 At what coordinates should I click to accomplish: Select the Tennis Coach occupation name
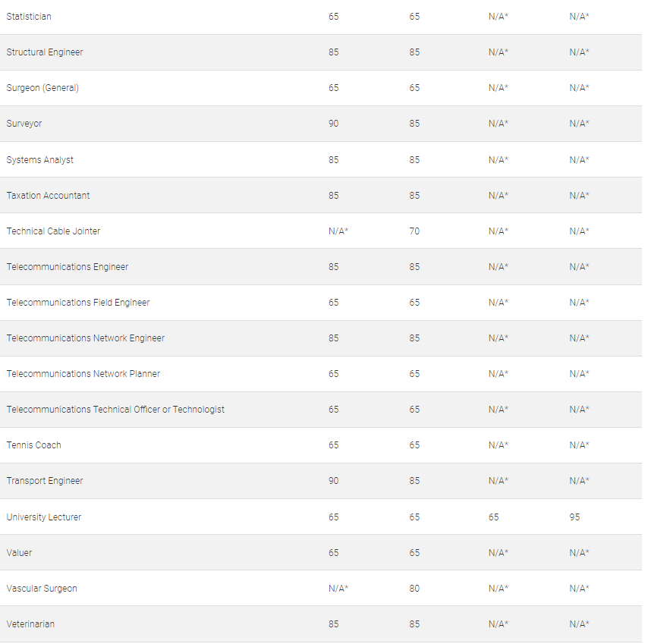(34, 445)
